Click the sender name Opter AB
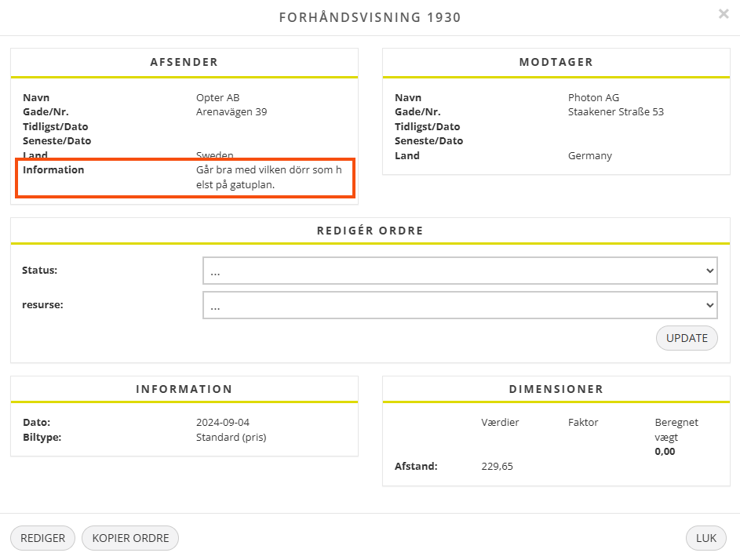740x560 pixels. click(x=217, y=98)
